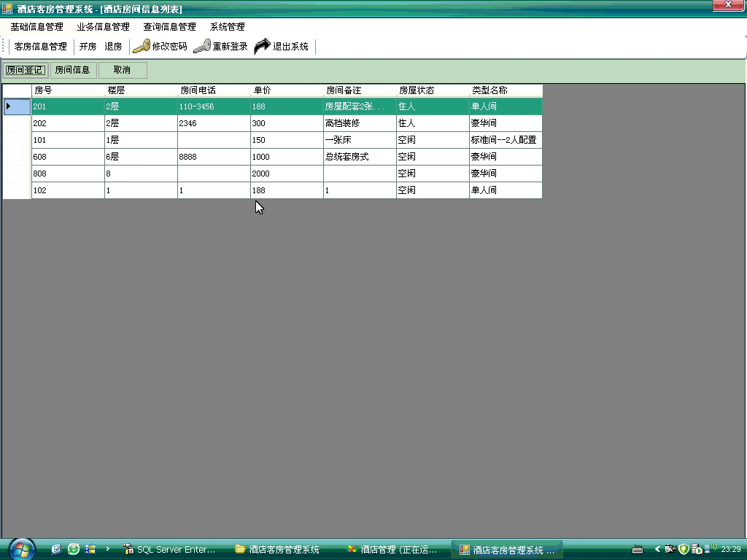The width and height of the screenshot is (747, 560).
Task: Click remark cell 一张床
Action: 360,140
